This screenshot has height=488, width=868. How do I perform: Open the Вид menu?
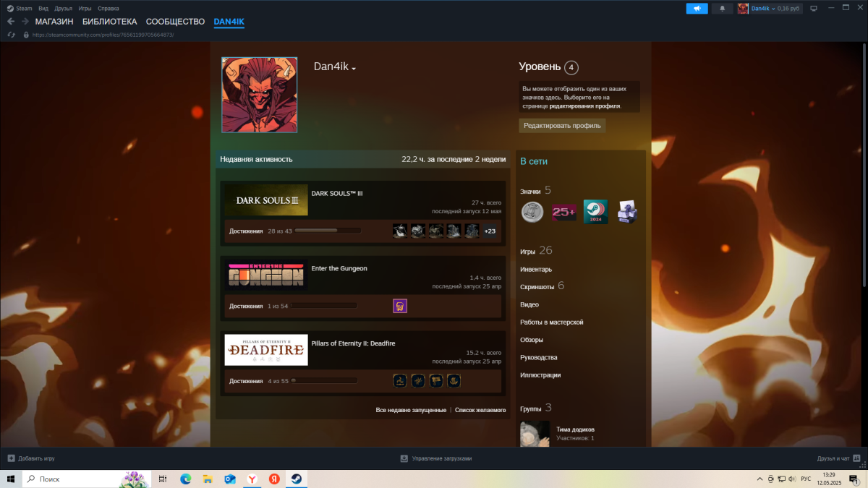click(43, 8)
